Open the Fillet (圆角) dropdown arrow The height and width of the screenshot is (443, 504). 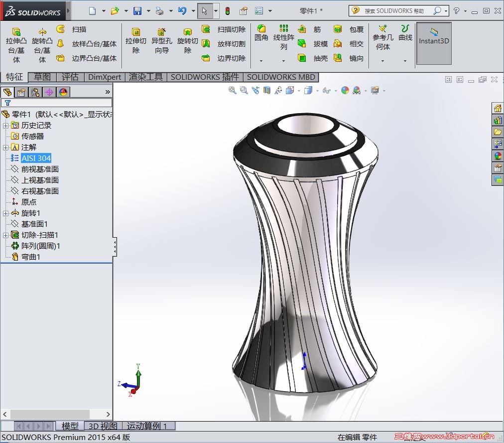tap(261, 60)
